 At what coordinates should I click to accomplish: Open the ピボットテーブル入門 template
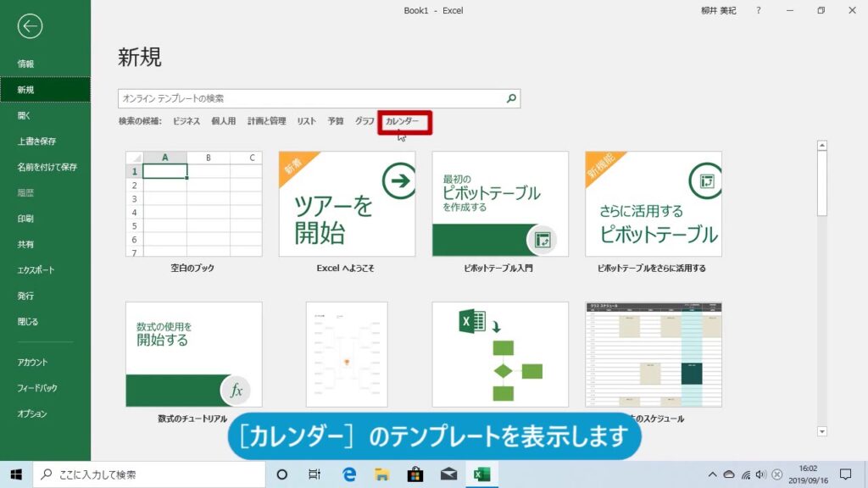499,204
